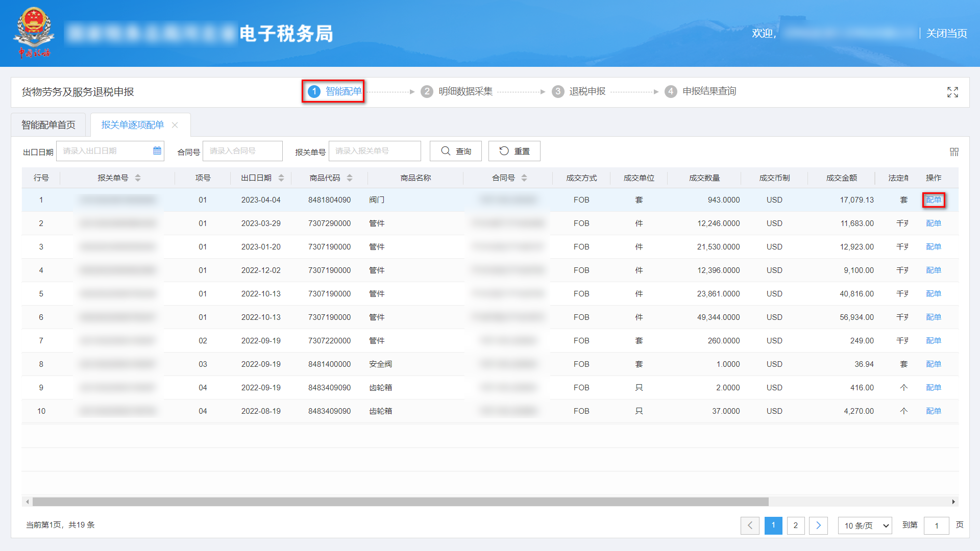
Task: Sort by 合同号 column arrows
Action: coord(524,178)
